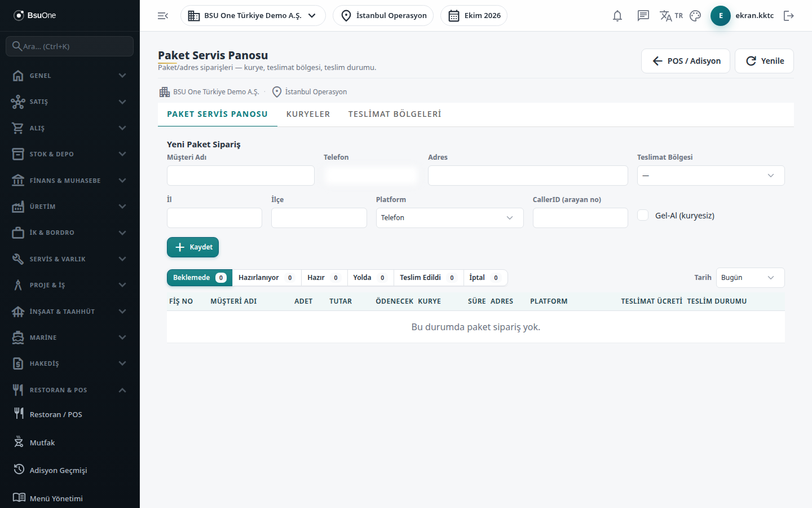The height and width of the screenshot is (508, 812).
Task: Switch language via the TR translate icon
Action: (671, 16)
